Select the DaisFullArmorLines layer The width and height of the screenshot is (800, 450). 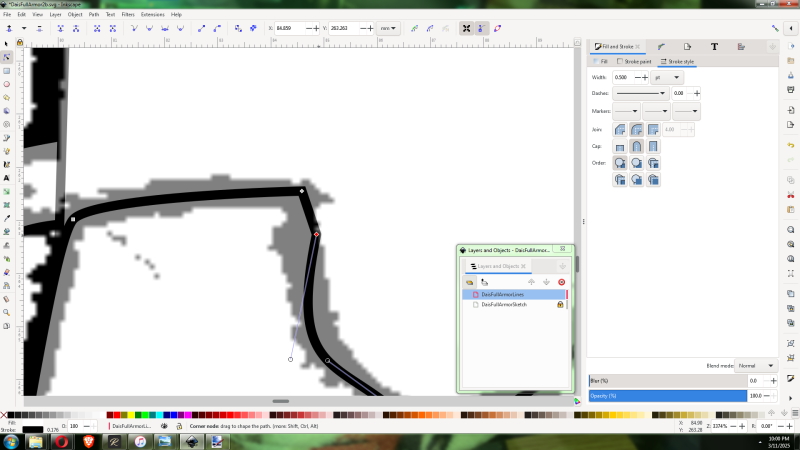(502, 294)
